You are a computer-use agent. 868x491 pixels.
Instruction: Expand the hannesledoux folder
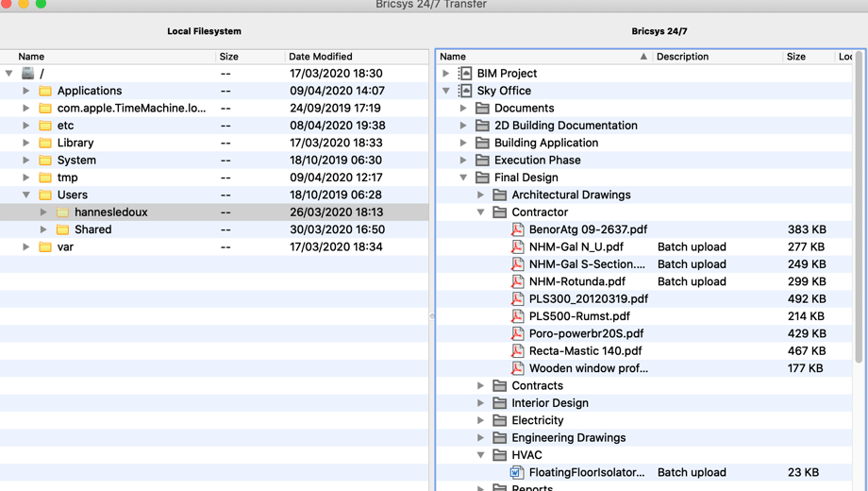(x=43, y=212)
